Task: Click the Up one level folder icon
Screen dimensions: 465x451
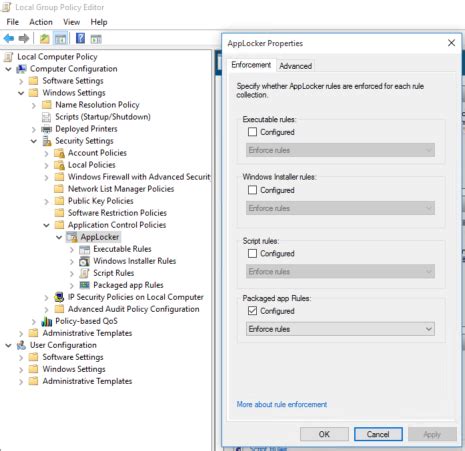Action: [45, 39]
